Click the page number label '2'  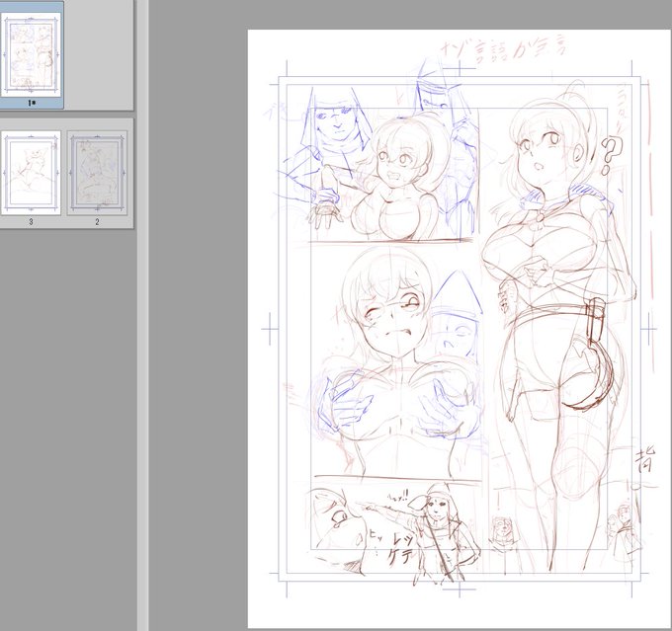(x=97, y=222)
